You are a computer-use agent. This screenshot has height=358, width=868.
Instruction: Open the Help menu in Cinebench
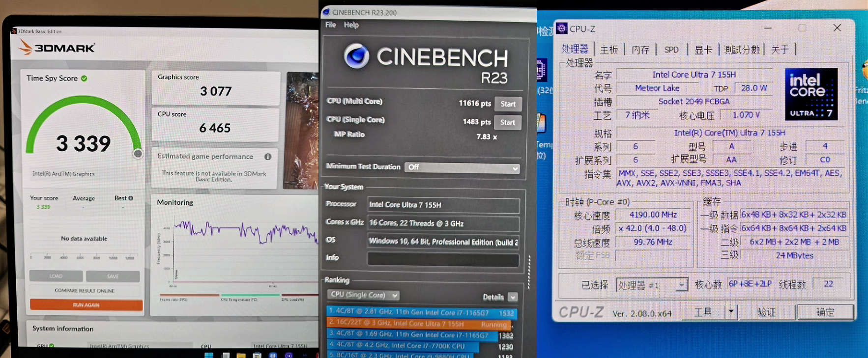tap(351, 25)
